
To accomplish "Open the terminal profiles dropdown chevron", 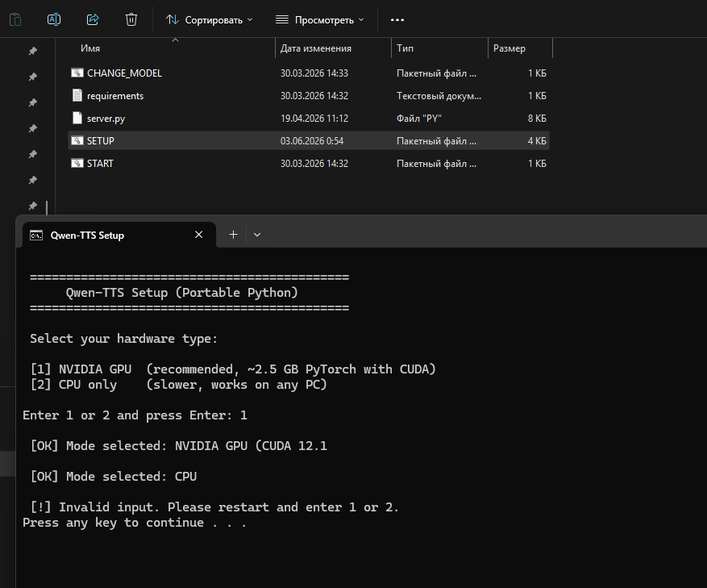I will 257,235.
